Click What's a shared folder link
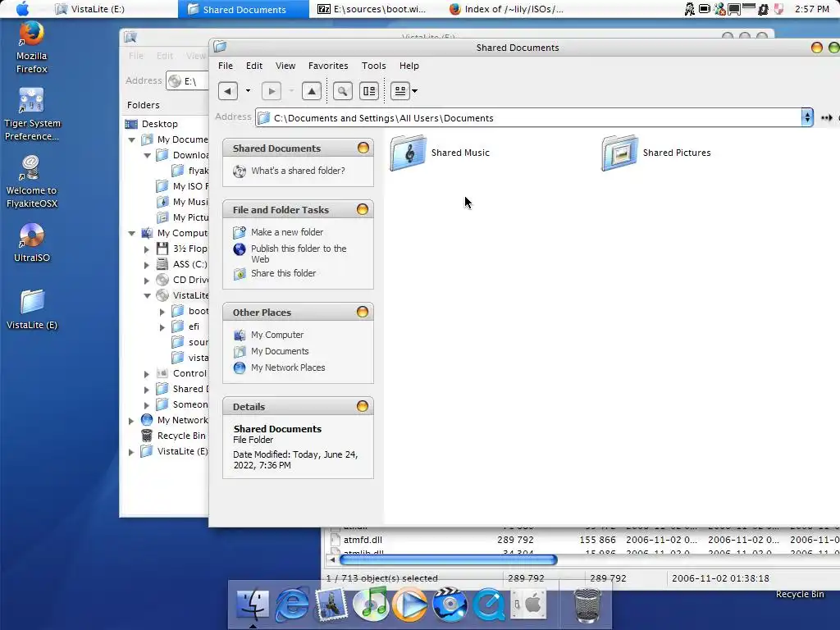Image resolution: width=840 pixels, height=630 pixels. click(298, 171)
